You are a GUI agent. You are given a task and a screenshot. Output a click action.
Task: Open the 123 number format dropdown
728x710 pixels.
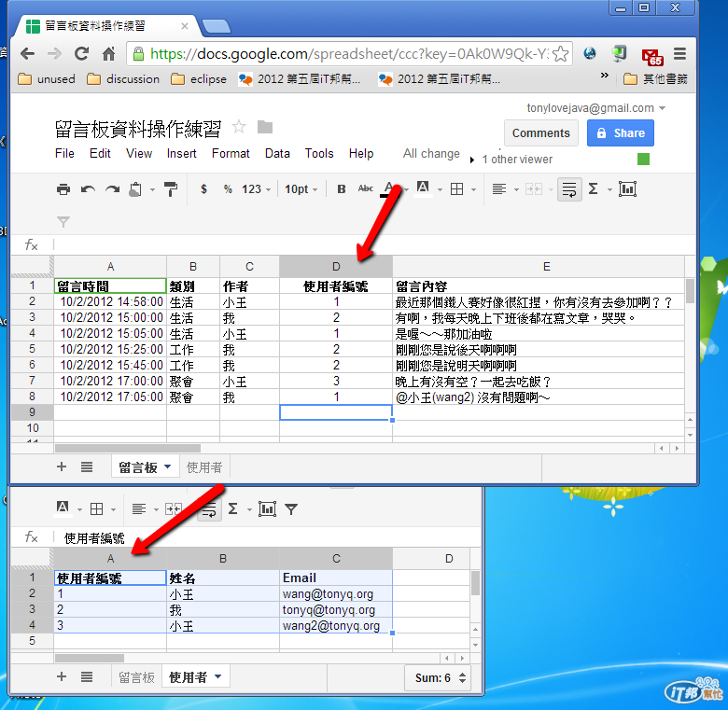[x=256, y=189]
